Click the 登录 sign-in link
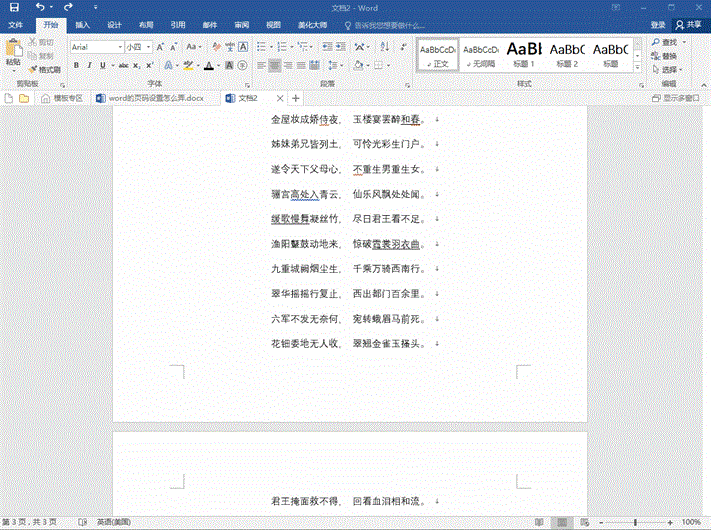This screenshot has width=711, height=530. (658, 24)
